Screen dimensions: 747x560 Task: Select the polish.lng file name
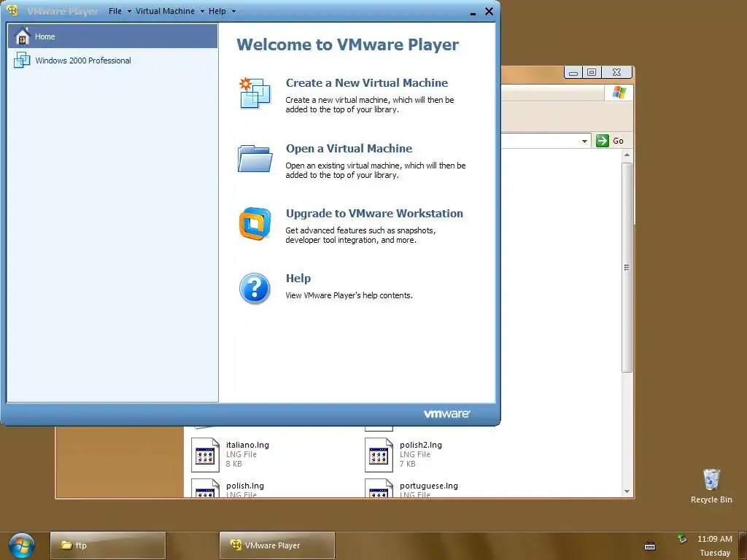(x=245, y=486)
